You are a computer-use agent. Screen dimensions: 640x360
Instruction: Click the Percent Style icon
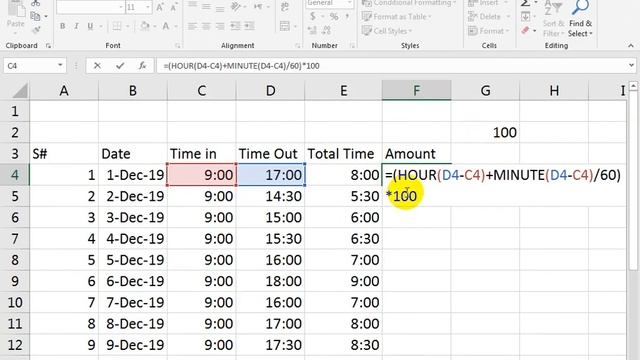click(x=334, y=17)
